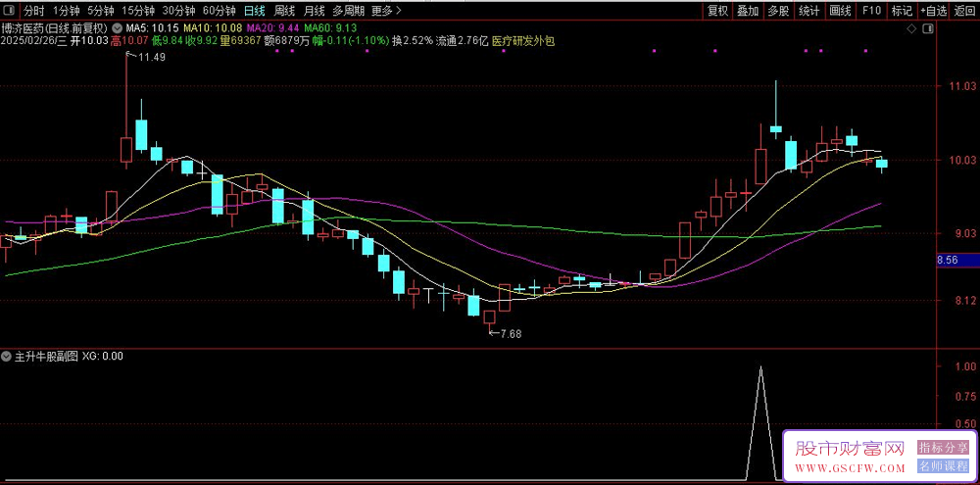Click the 流通2.76亿 float value
This screenshot has height=485, width=980.
coord(463,41)
